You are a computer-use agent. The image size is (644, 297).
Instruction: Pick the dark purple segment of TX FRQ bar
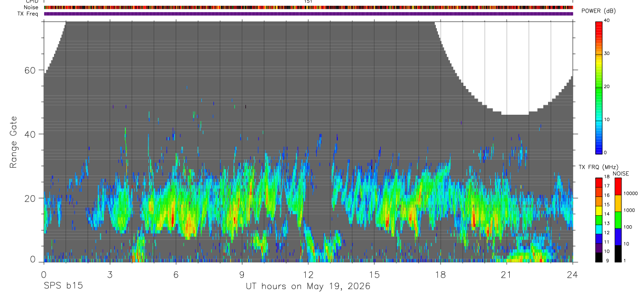point(598,248)
